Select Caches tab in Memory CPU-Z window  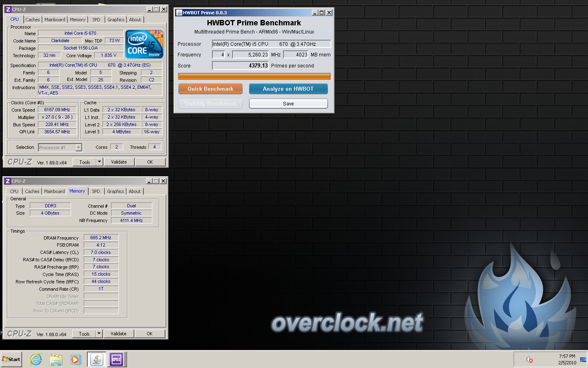tap(32, 191)
